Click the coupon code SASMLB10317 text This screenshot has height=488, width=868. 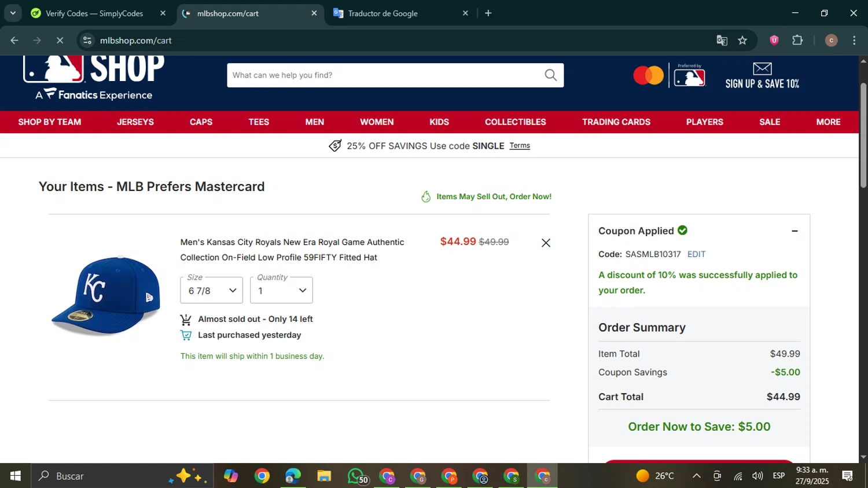point(653,254)
